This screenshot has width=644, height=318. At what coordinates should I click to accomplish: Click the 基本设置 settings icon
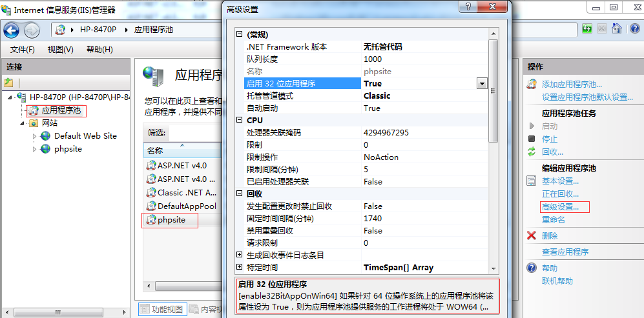[x=532, y=181]
